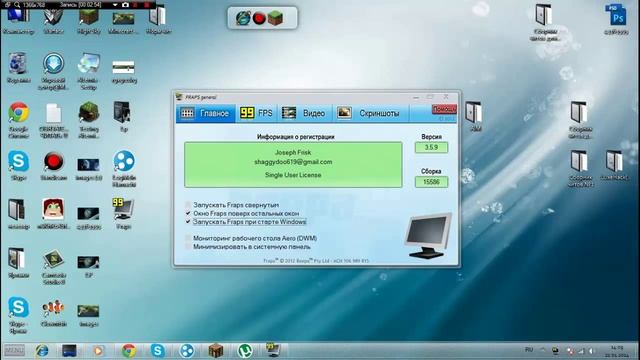Enable 'Мониторинг рабочего стола Aero (DWM)'

[188, 238]
